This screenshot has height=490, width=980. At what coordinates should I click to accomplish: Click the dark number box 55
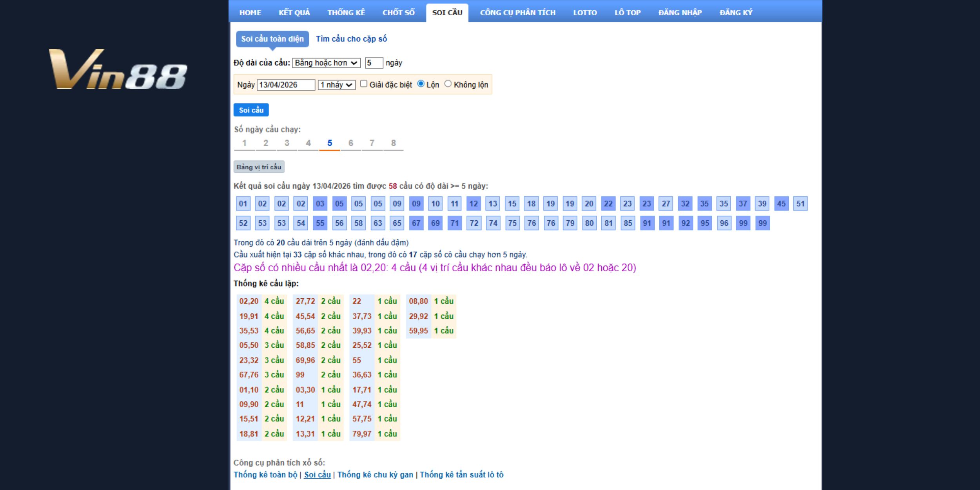point(320,223)
